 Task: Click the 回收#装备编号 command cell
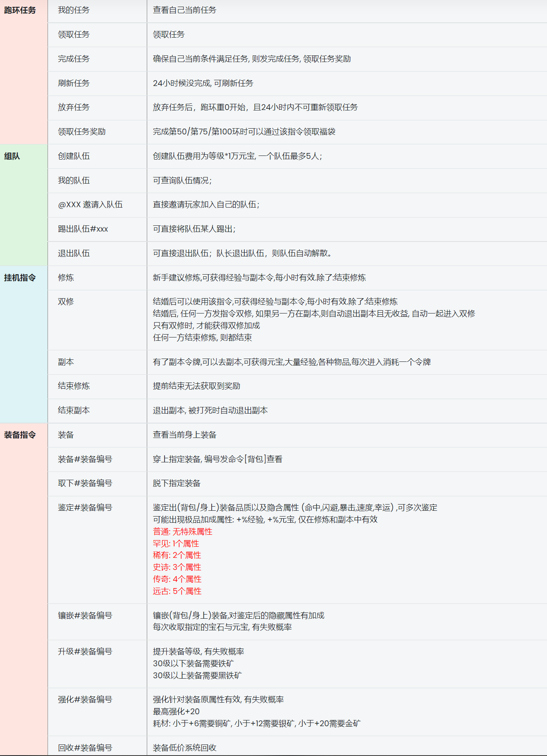coord(97,746)
